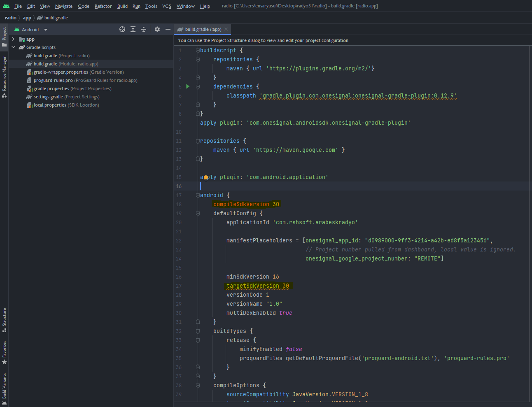Screen dimensions: 532x407
Task: Click the highlighted targetSdkVersion 30 text
Action: 258,286
